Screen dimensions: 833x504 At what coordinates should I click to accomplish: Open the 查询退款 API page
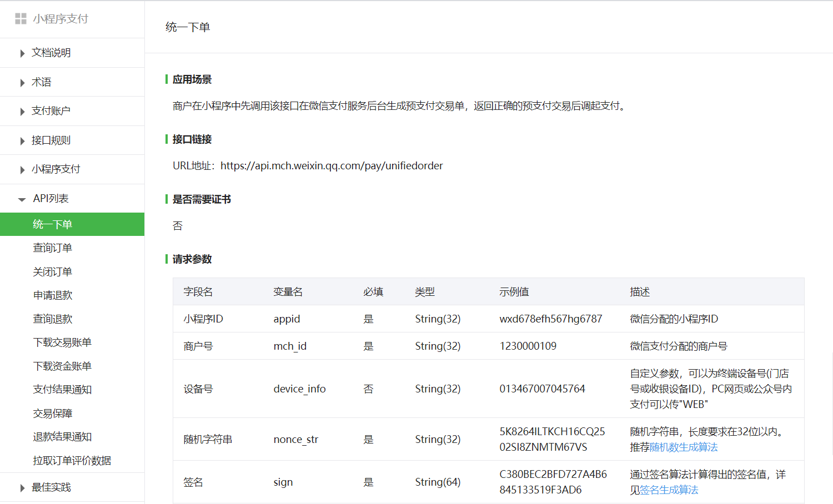click(x=53, y=319)
